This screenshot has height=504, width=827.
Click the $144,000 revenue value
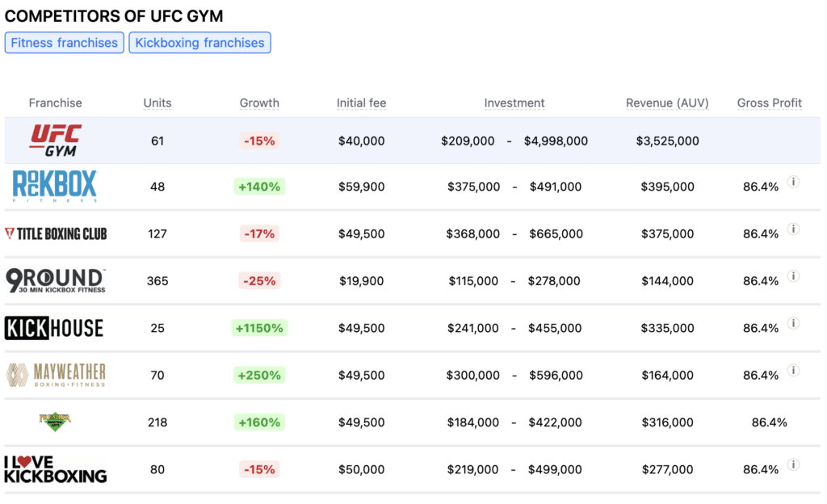tap(667, 281)
